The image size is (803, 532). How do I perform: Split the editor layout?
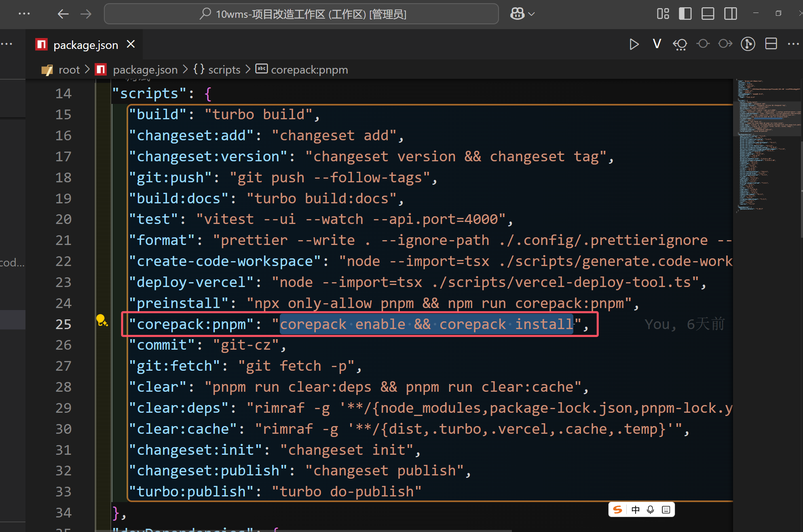tap(771, 44)
